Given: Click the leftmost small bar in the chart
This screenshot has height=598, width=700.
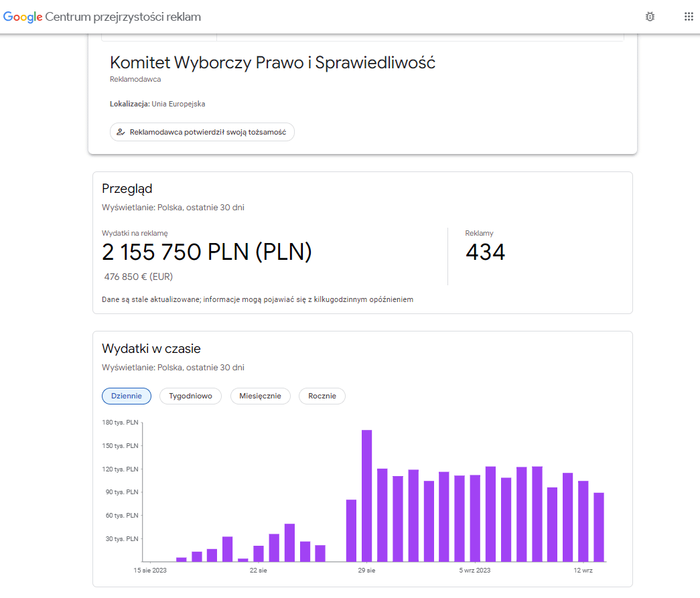Looking at the screenshot, I should [x=182, y=559].
